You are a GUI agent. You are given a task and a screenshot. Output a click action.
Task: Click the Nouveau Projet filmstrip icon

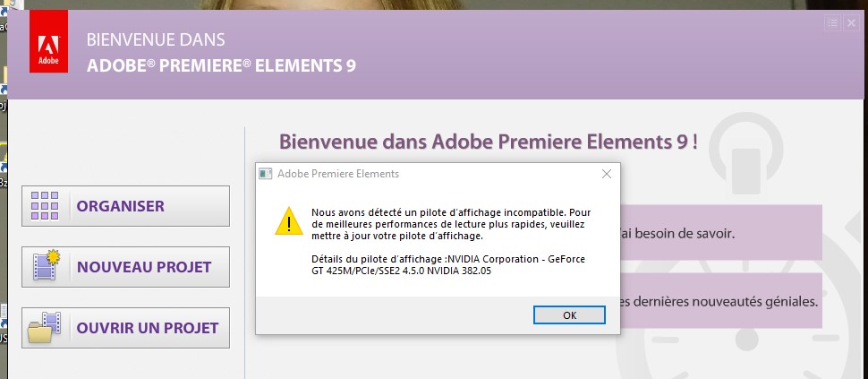point(45,266)
